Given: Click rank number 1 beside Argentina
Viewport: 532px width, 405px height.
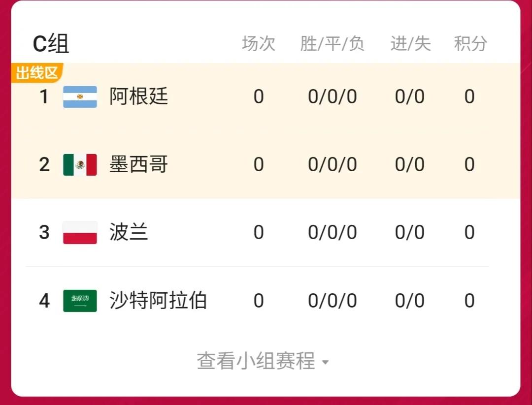Looking at the screenshot, I should point(44,97).
